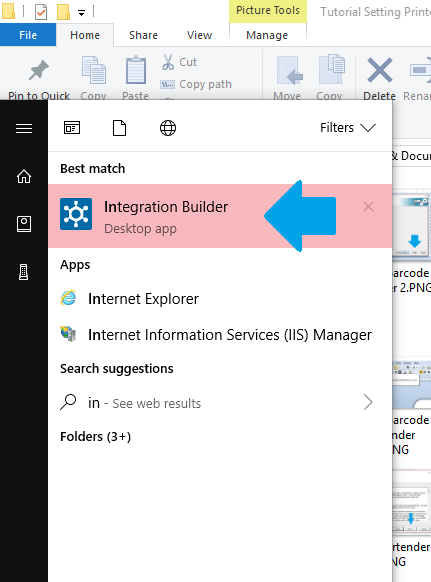Open the File tab in Explorer
Viewport: 431px width, 582px height.
pyautogui.click(x=28, y=35)
